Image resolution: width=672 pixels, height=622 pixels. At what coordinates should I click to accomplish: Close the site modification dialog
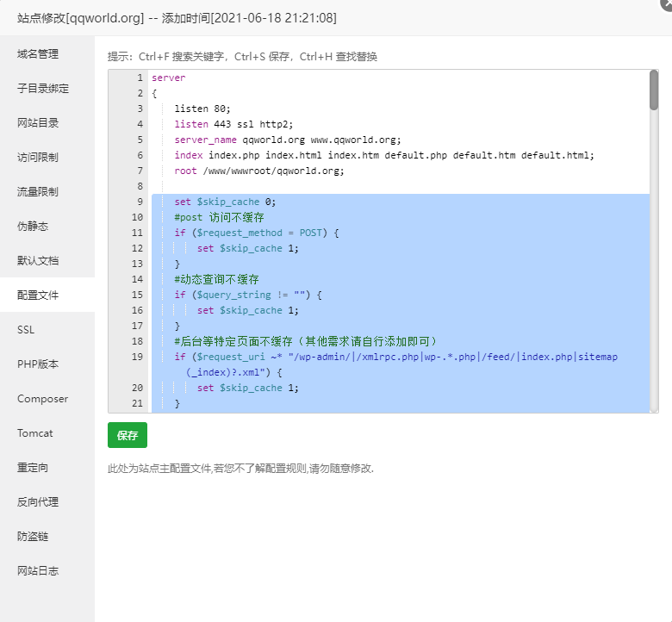click(x=665, y=3)
